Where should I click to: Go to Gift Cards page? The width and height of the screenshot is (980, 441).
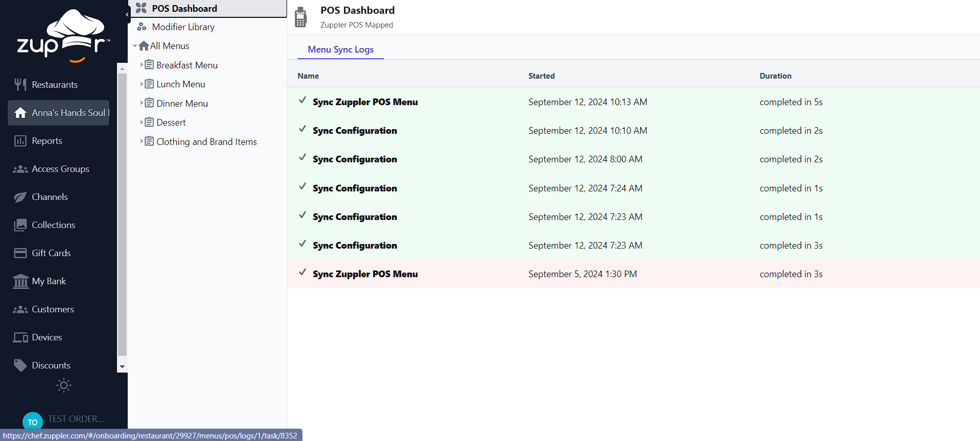pos(51,253)
